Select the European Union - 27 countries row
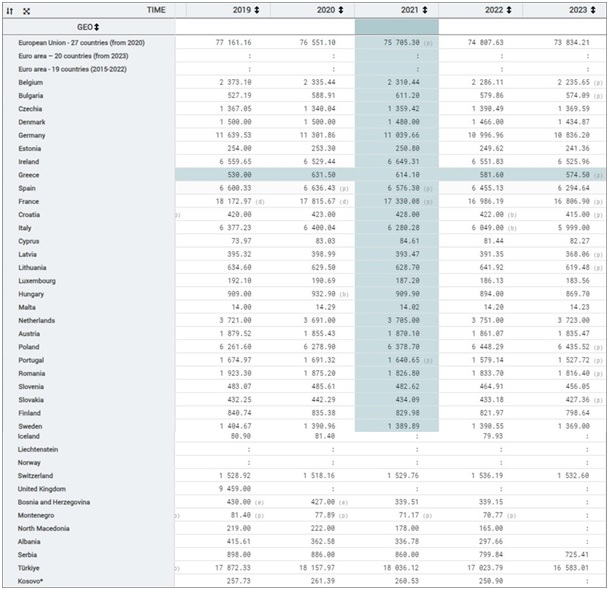Viewport: 609px width, 590px height. tap(82, 44)
